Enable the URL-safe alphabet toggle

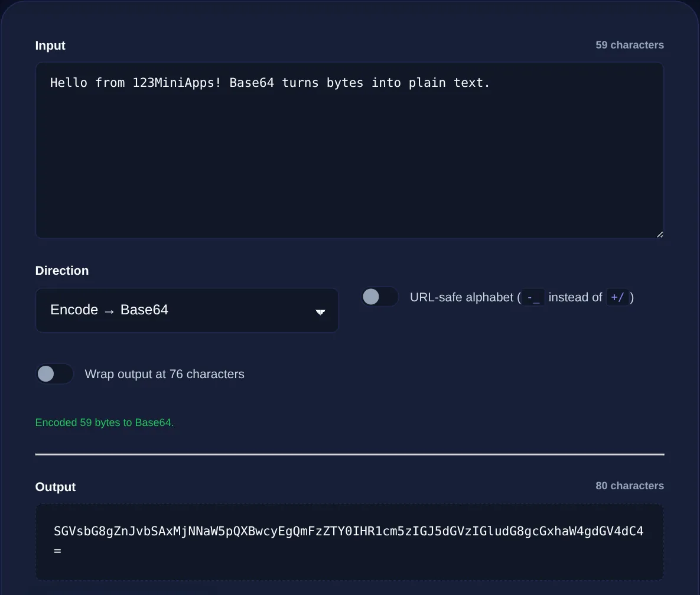pos(379,297)
